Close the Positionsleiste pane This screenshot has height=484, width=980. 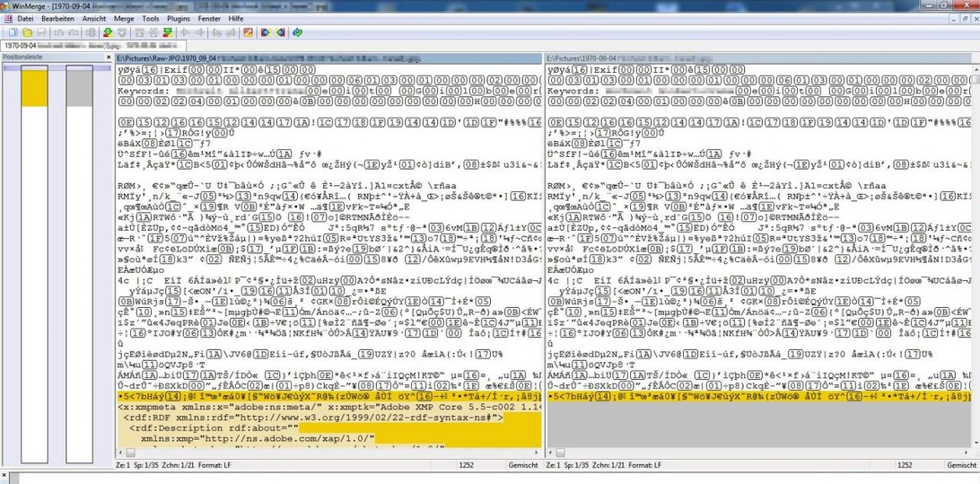click(108, 57)
